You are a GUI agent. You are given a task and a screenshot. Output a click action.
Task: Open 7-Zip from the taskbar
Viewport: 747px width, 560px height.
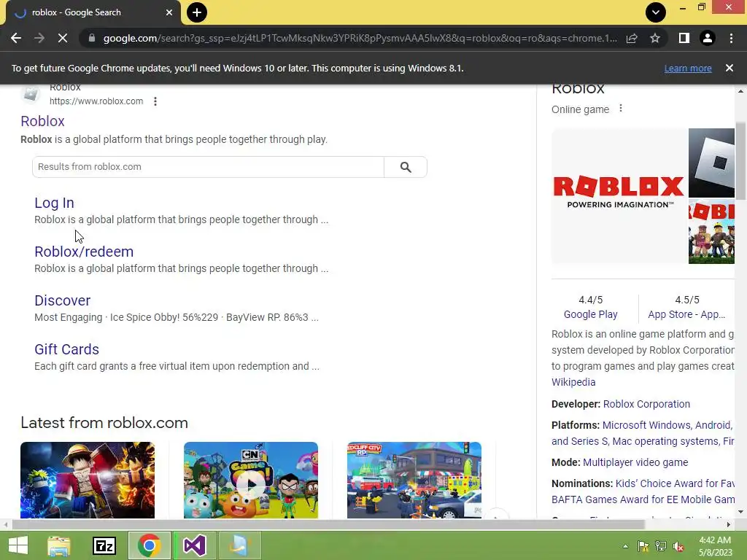[104, 545]
